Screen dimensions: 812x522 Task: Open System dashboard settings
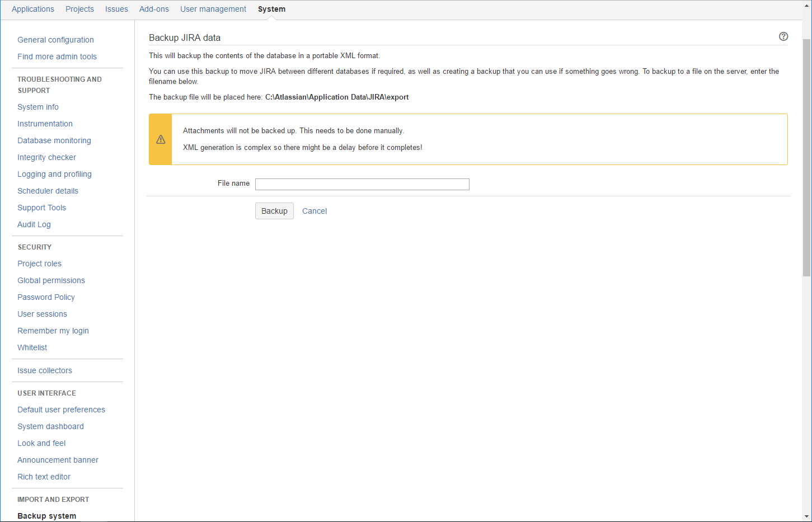click(50, 426)
